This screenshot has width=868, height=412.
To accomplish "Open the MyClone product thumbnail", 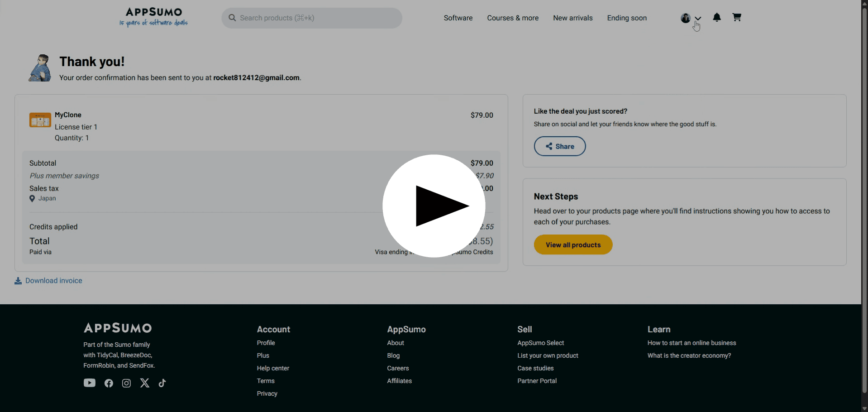I will click(x=40, y=120).
